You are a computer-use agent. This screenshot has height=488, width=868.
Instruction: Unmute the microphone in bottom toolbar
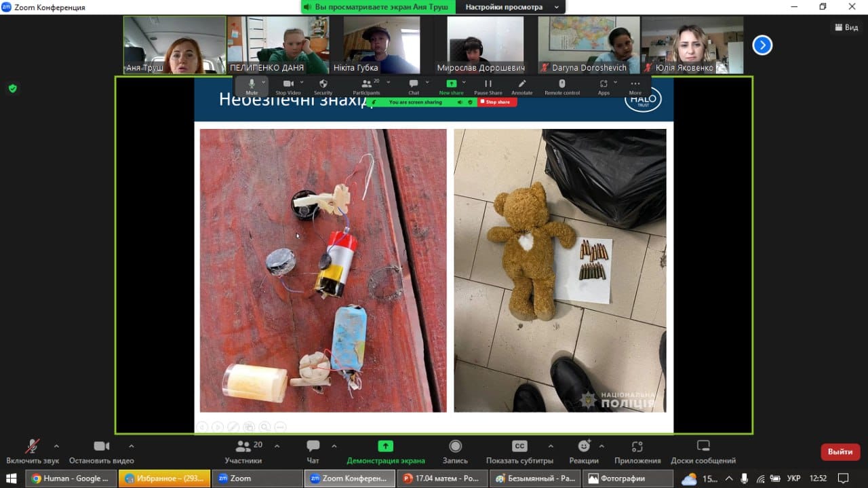coord(32,447)
